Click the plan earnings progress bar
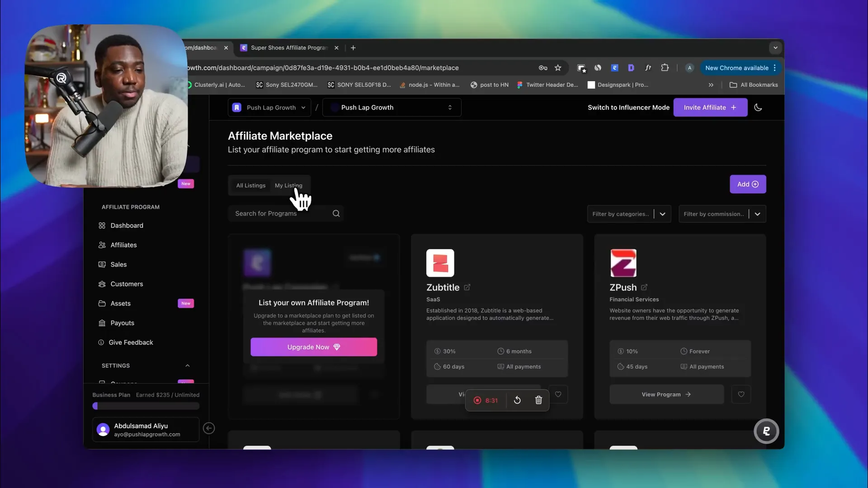 click(x=146, y=406)
